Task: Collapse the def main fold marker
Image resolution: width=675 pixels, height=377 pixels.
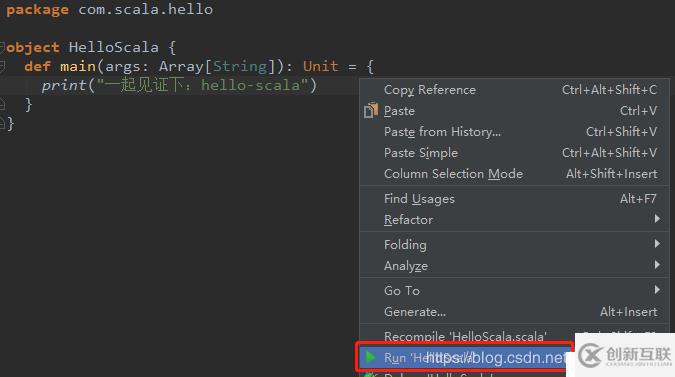Action: 2,66
